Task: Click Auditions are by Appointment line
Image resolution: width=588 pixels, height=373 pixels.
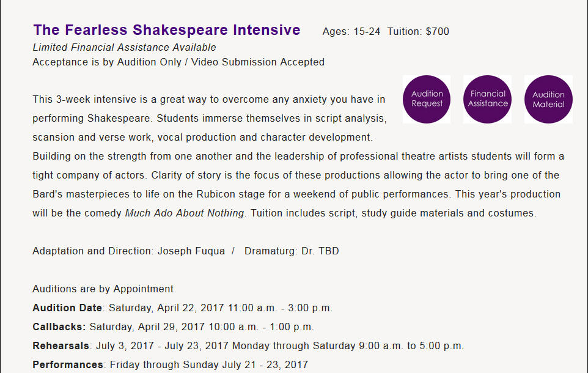Action: (103, 289)
